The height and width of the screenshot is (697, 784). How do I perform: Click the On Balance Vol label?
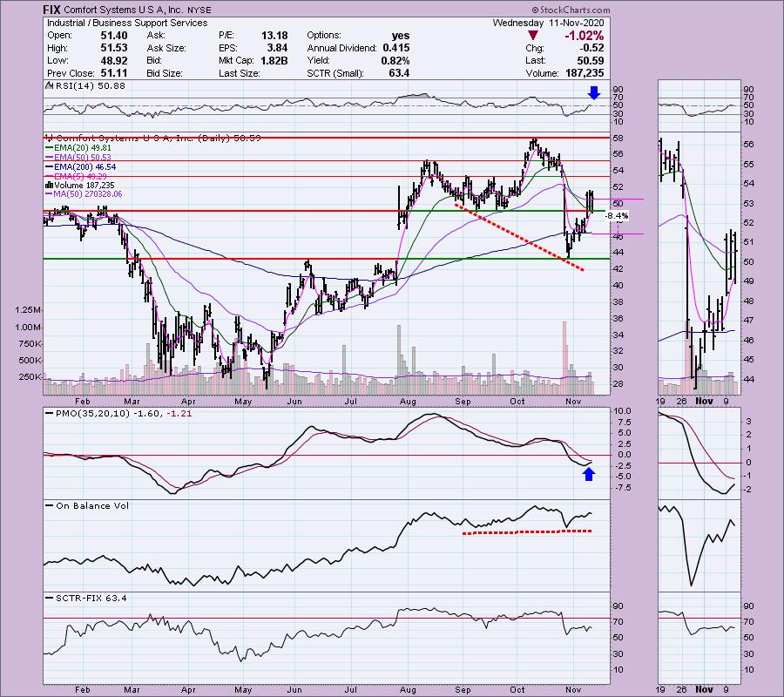[88, 506]
